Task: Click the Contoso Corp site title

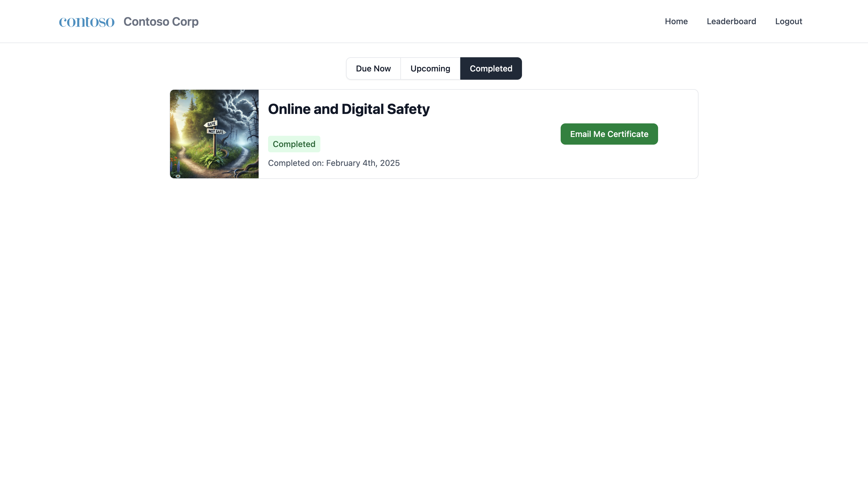Action: [161, 22]
